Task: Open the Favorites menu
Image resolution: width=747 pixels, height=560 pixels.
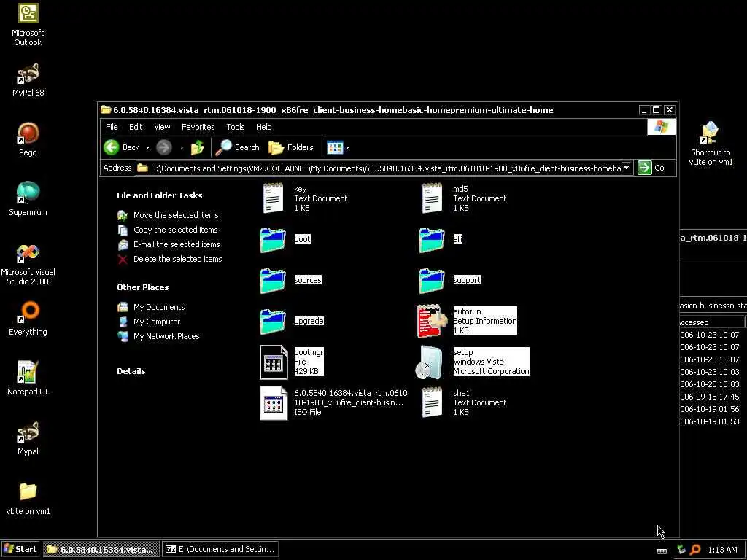Action: (x=198, y=127)
